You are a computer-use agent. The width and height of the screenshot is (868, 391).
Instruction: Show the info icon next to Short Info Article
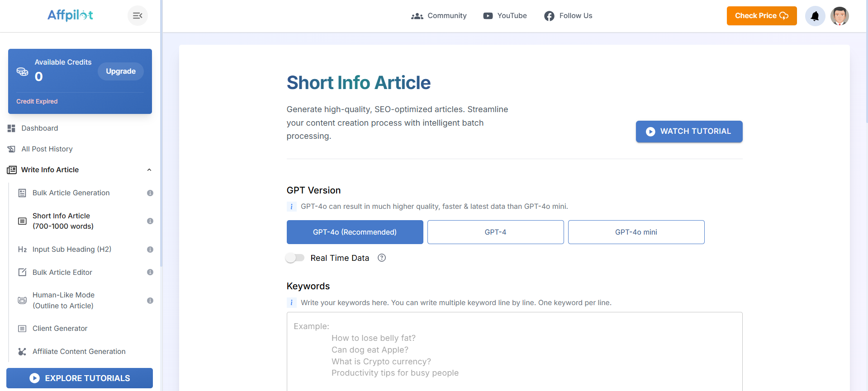pyautogui.click(x=150, y=221)
